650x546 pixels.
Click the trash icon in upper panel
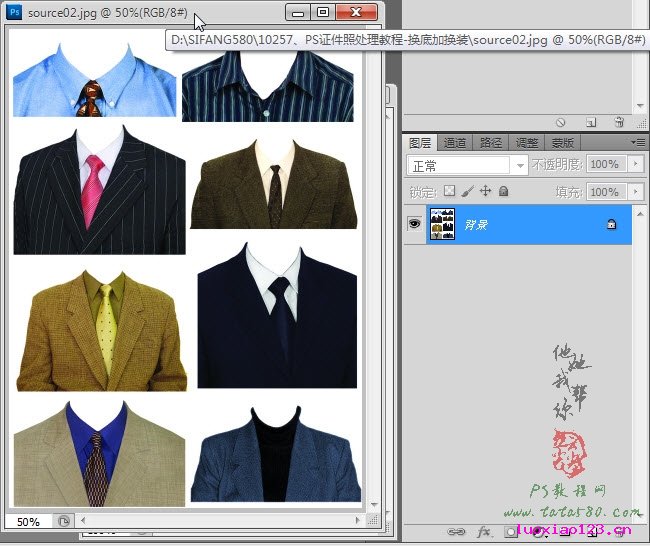click(x=619, y=122)
